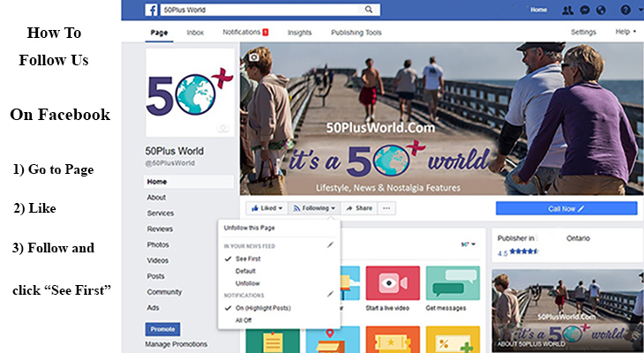Click the Share button
The image size is (644, 353).
point(359,208)
